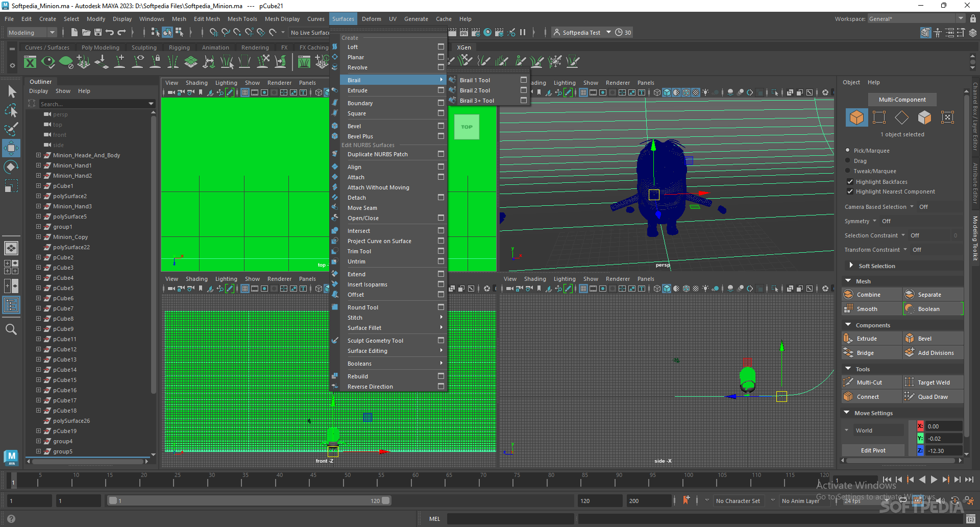Activate the Lasso select tool
This screenshot has width=980, height=527.
11,110
